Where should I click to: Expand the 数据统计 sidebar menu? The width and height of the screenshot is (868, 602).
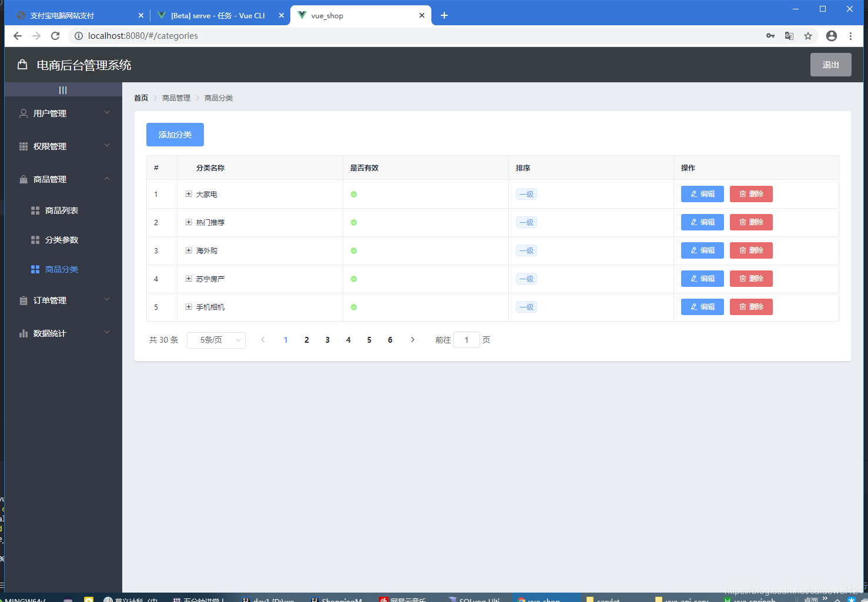63,333
